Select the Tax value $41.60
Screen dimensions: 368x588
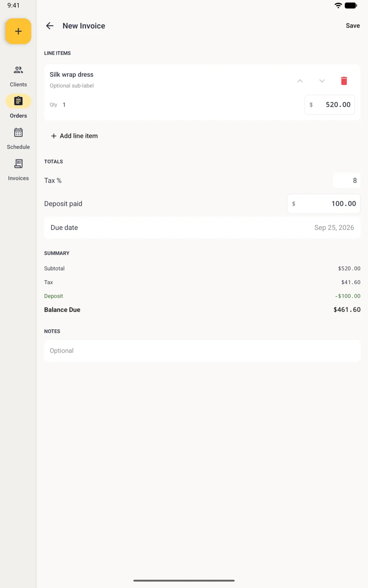click(x=351, y=282)
